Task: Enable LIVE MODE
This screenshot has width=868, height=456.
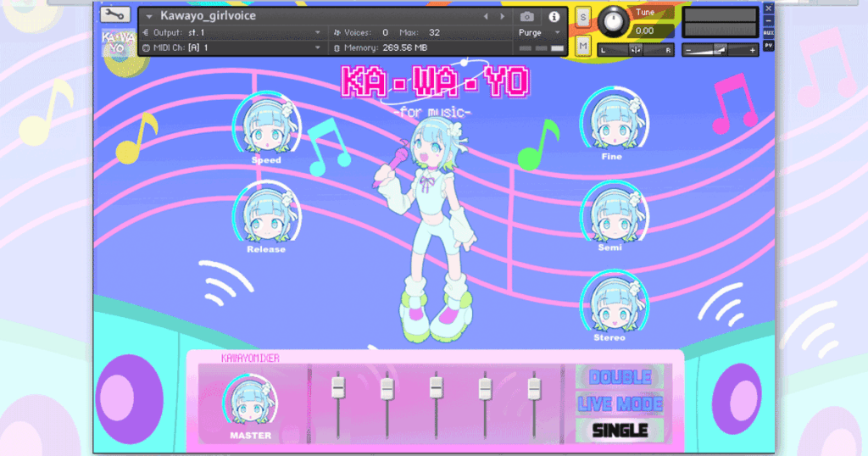Action: (x=620, y=404)
